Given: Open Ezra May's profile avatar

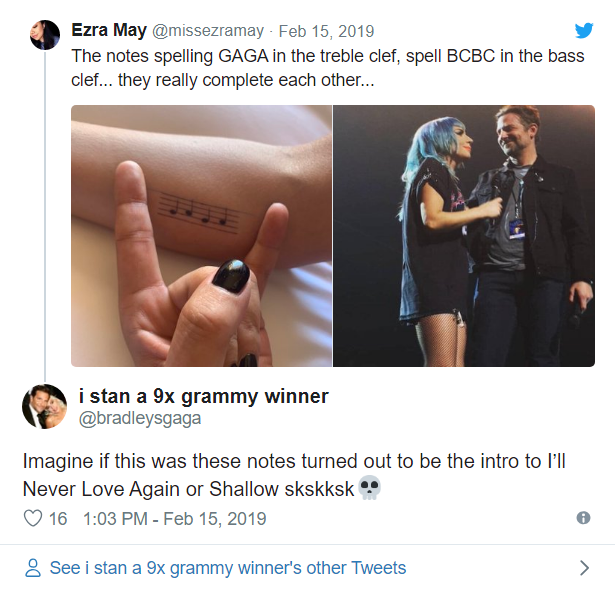Looking at the screenshot, I should 45,34.
